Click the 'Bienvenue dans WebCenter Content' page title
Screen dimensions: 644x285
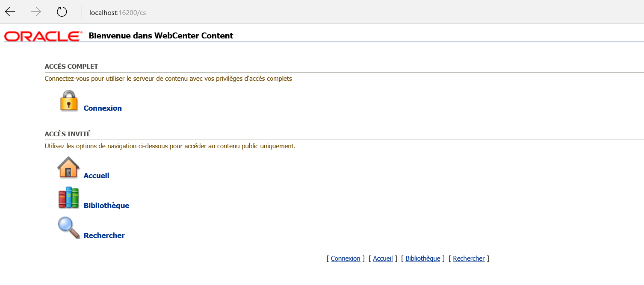[x=161, y=36]
